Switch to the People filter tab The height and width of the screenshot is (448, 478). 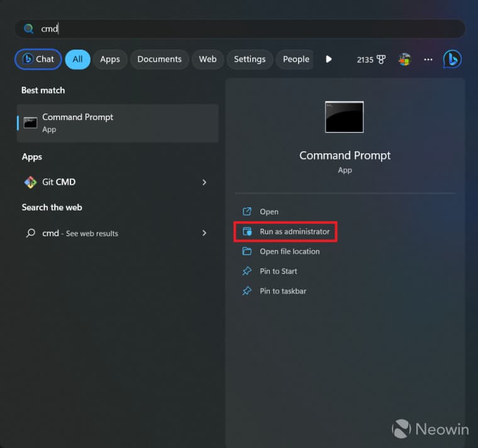pyautogui.click(x=295, y=59)
